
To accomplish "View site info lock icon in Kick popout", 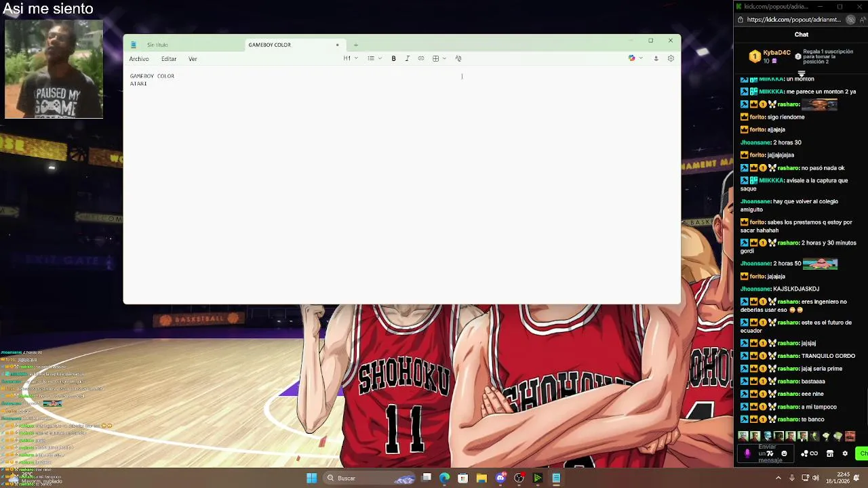I will click(x=740, y=20).
